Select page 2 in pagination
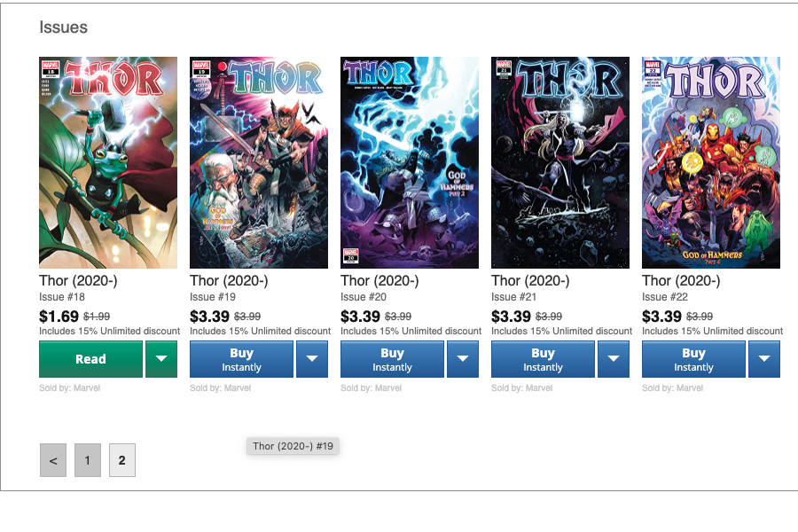This screenshot has width=798, height=532. click(122, 460)
